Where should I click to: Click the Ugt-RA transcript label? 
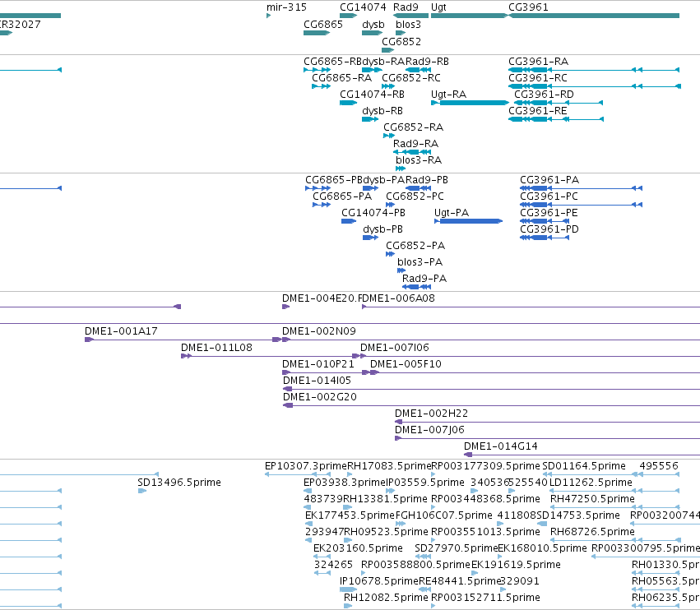click(x=448, y=95)
